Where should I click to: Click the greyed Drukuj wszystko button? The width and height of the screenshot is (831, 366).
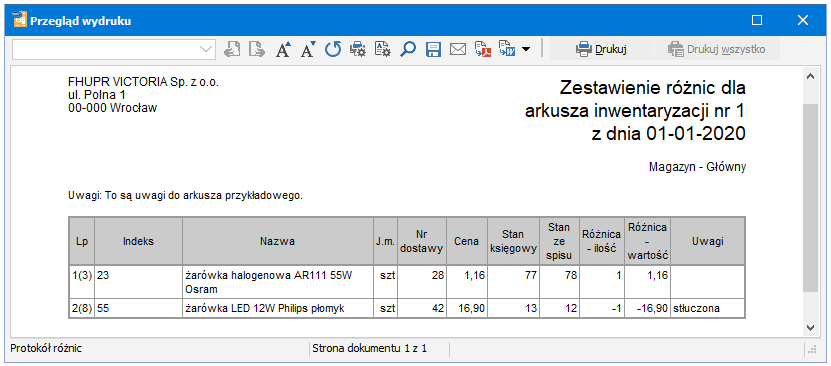pyautogui.click(x=716, y=50)
